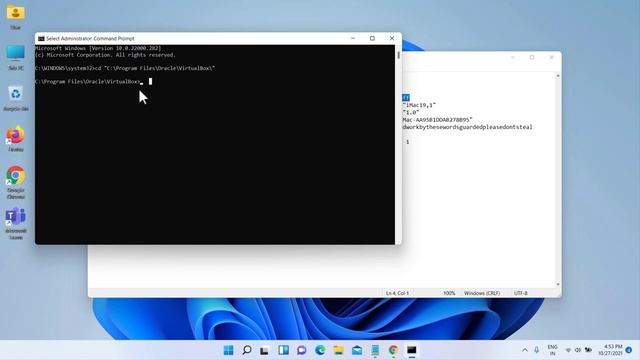Image resolution: width=640 pixels, height=360 pixels.
Task: Switch to Google Chrome on the taskbar
Action: tap(393, 350)
